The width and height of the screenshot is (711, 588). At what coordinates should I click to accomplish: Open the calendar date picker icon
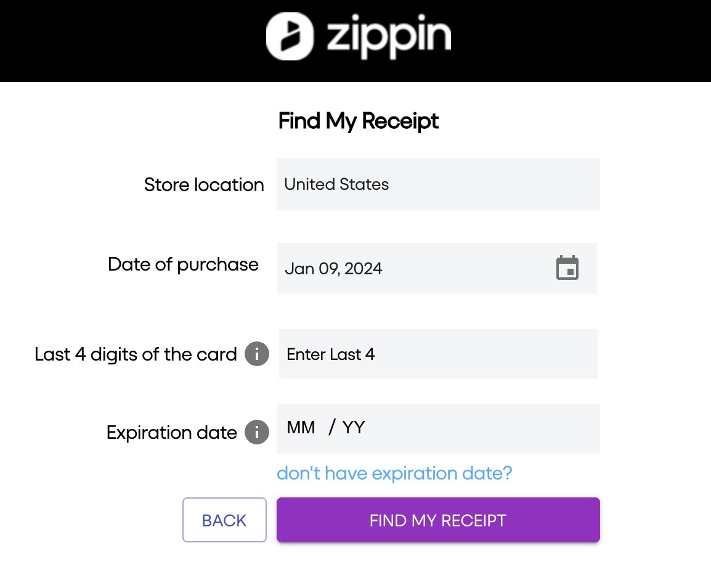(567, 268)
